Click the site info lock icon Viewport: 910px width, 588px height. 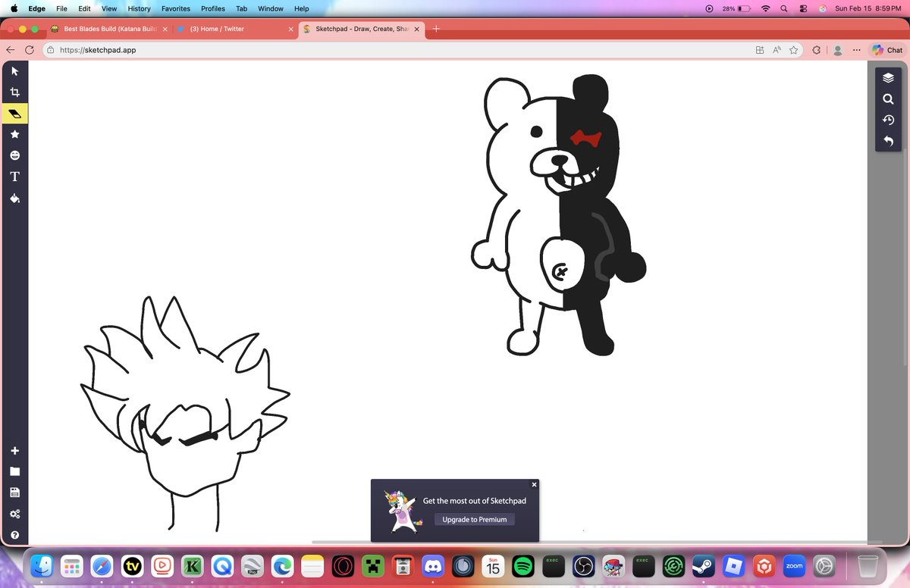50,50
